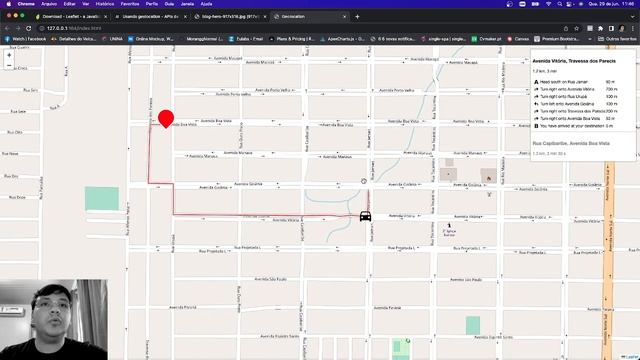Open the Janela menu

[x=187, y=4]
